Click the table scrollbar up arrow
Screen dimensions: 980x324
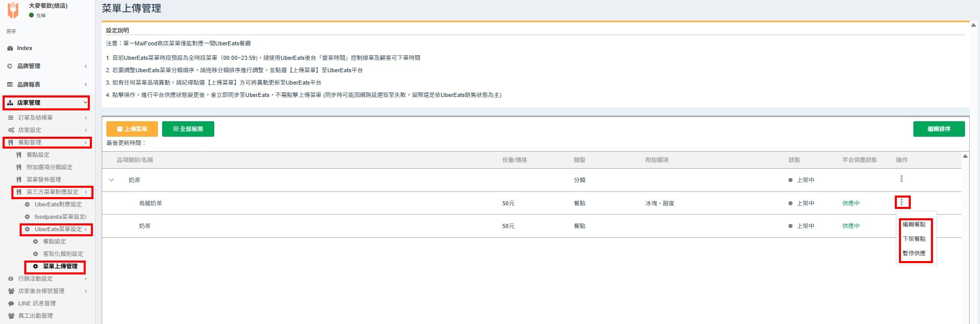965,156
